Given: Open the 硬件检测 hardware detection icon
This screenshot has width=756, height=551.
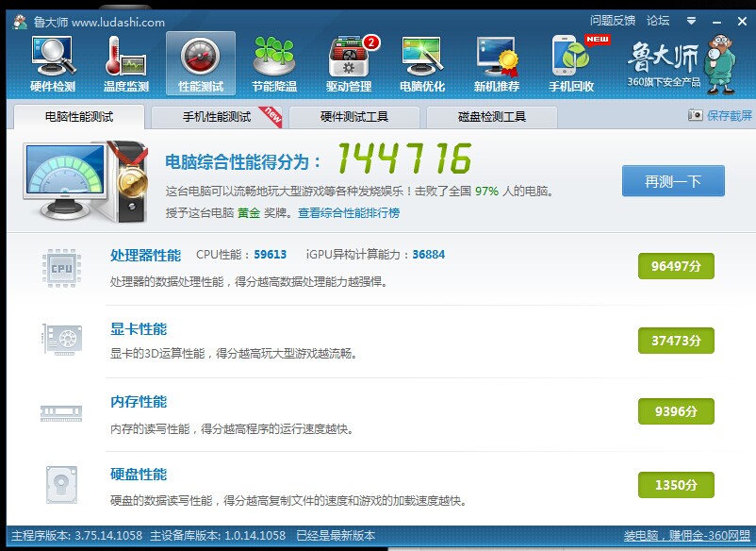Looking at the screenshot, I should click(x=53, y=64).
